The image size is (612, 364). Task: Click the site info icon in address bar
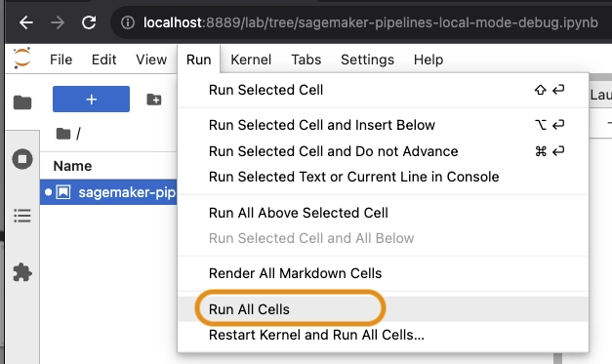click(x=128, y=22)
